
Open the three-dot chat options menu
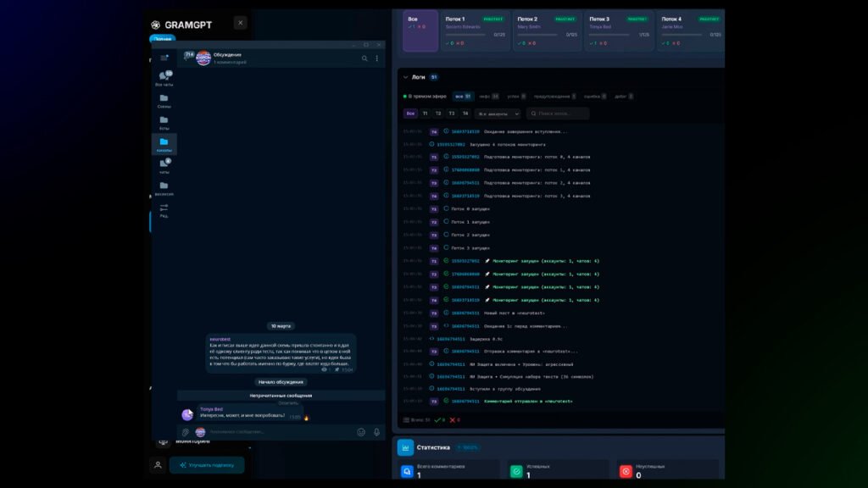(377, 58)
